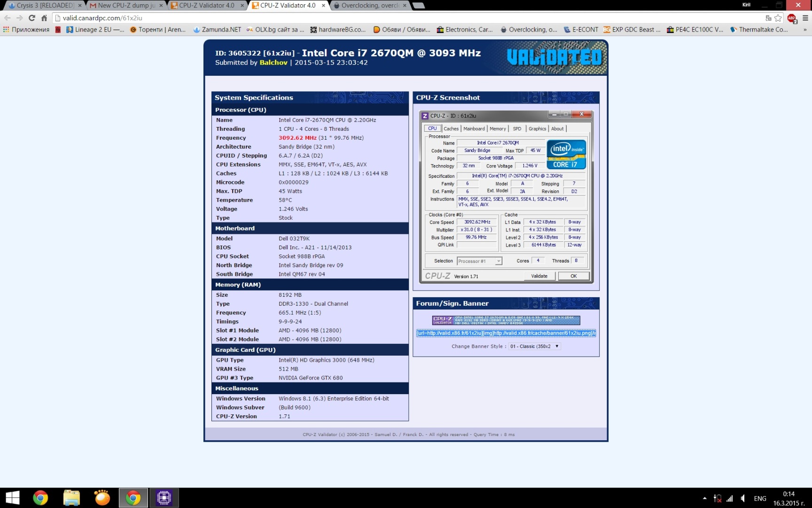Open the first Chrome icon on taskbar
The height and width of the screenshot is (508, 812).
(40, 498)
